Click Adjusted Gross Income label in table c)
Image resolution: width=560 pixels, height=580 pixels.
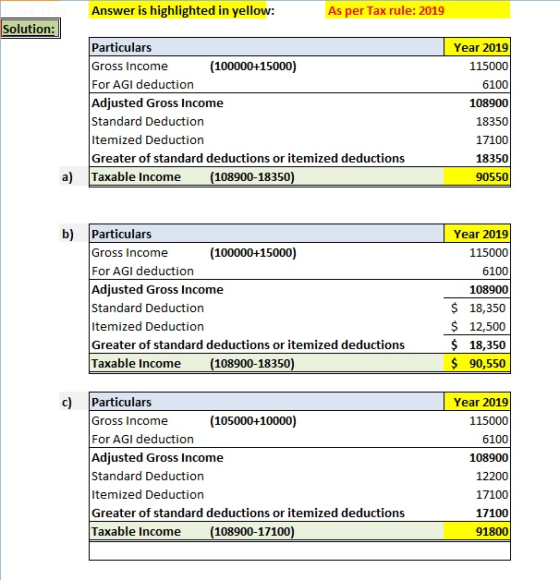[x=158, y=458]
